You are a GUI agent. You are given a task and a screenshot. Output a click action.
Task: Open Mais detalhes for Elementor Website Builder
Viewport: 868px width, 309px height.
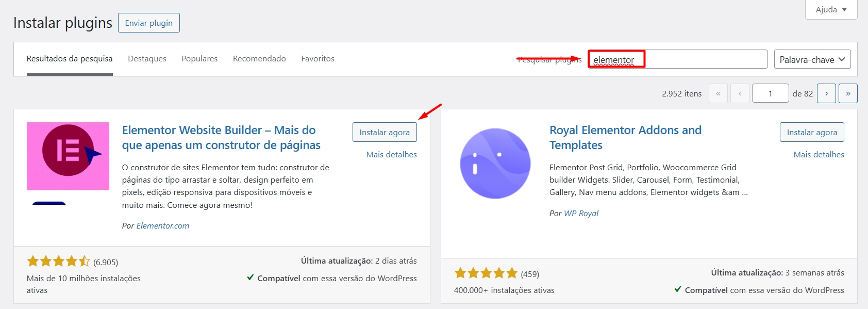tap(391, 155)
